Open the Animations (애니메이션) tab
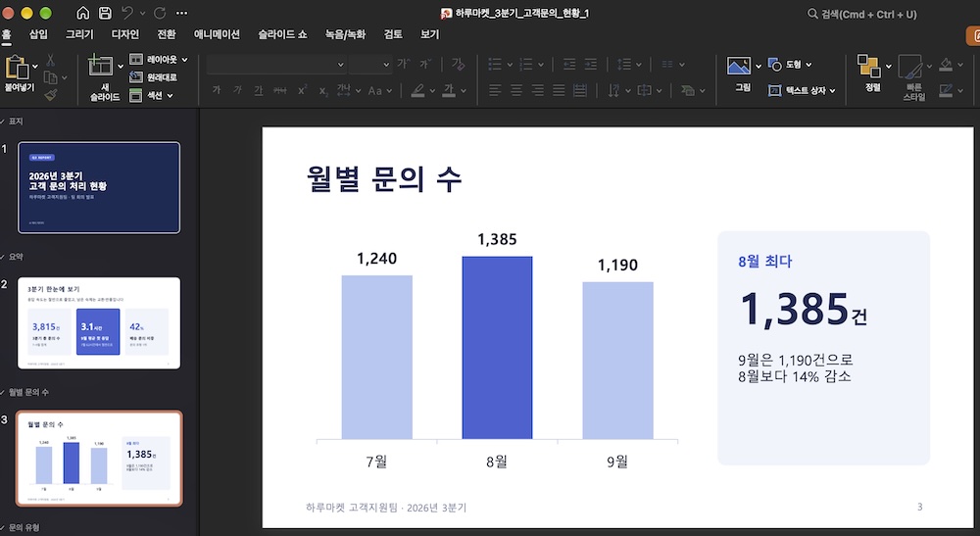Viewport: 980px width, 536px height. click(217, 34)
